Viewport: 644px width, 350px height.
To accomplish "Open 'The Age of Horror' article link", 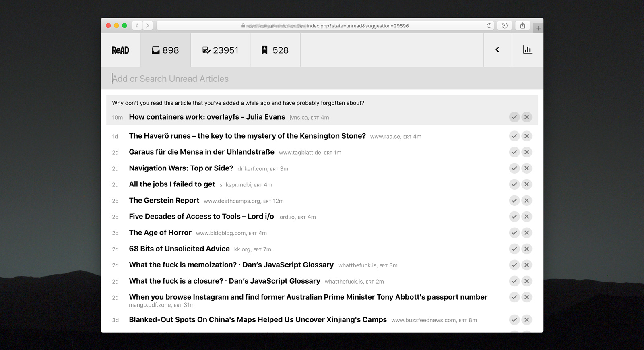I will pyautogui.click(x=160, y=233).
